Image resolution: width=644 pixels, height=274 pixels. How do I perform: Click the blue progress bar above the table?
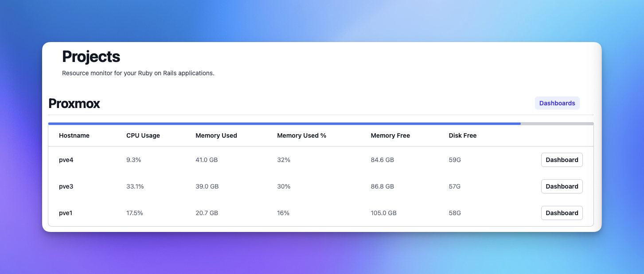pos(284,123)
